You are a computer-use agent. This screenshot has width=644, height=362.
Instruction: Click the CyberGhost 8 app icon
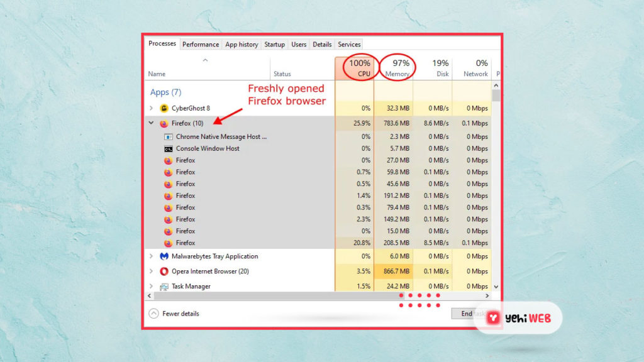click(164, 108)
